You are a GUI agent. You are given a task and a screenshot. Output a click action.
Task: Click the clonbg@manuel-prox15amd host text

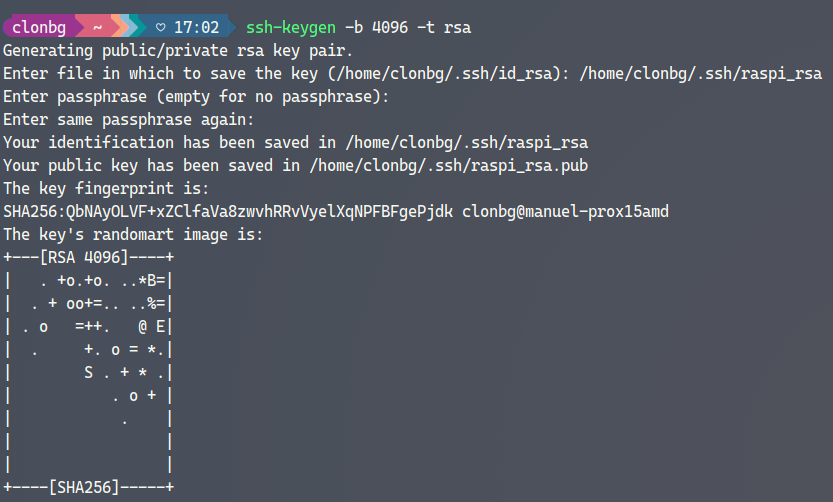tap(565, 211)
